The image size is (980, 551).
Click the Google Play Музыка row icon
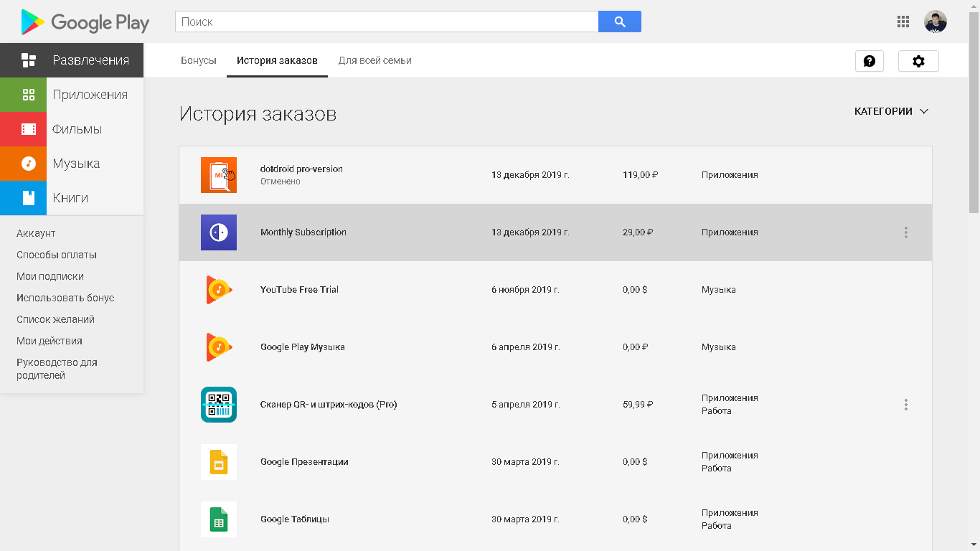coord(219,347)
